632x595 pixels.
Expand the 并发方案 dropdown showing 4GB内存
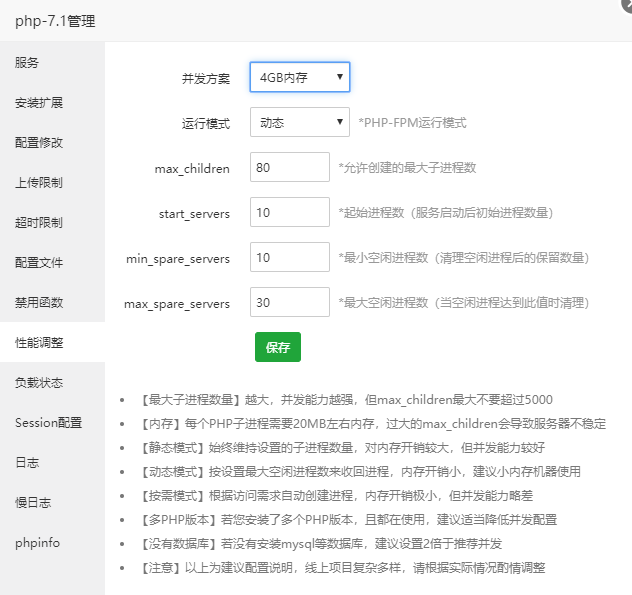point(300,77)
